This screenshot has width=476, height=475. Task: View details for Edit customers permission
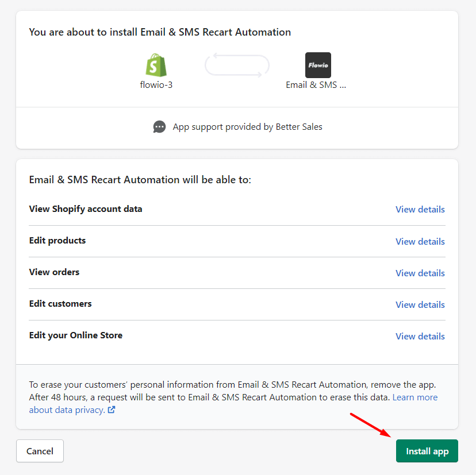(420, 304)
